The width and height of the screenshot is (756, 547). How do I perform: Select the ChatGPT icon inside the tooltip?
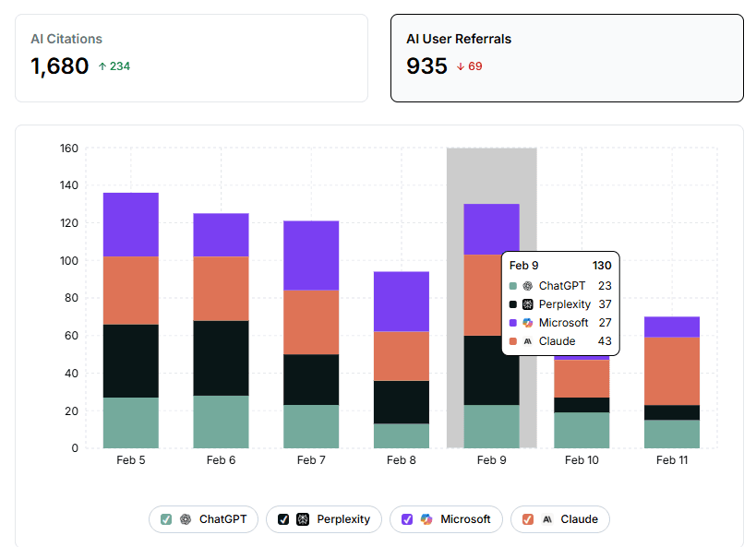point(526,286)
